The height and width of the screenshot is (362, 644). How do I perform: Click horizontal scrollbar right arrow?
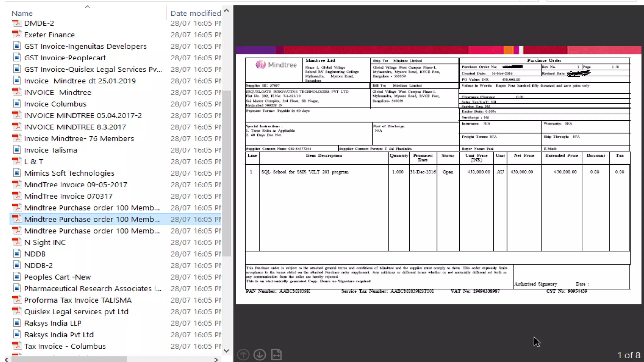click(x=216, y=359)
